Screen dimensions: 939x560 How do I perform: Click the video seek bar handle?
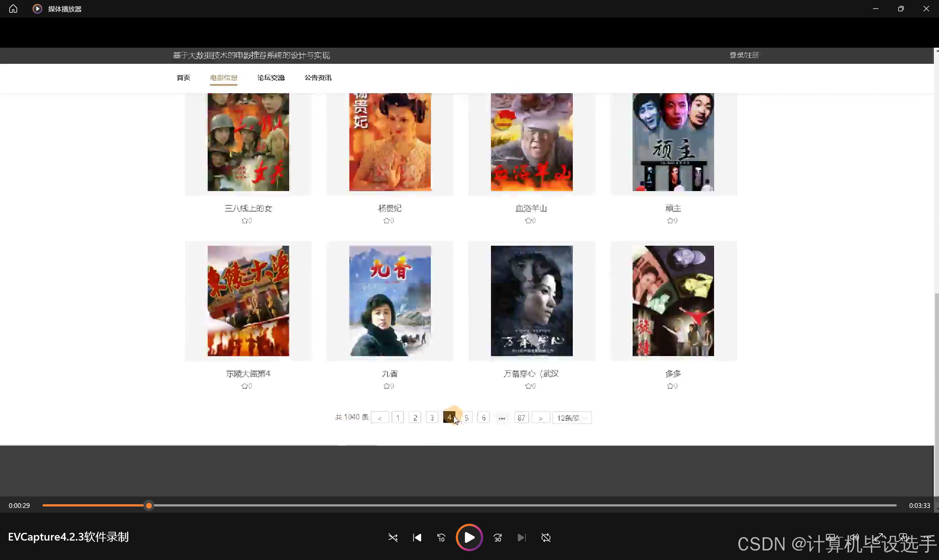pyautogui.click(x=149, y=505)
